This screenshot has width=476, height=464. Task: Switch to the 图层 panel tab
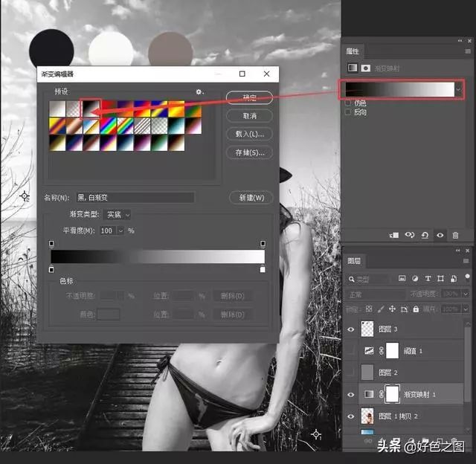point(353,261)
